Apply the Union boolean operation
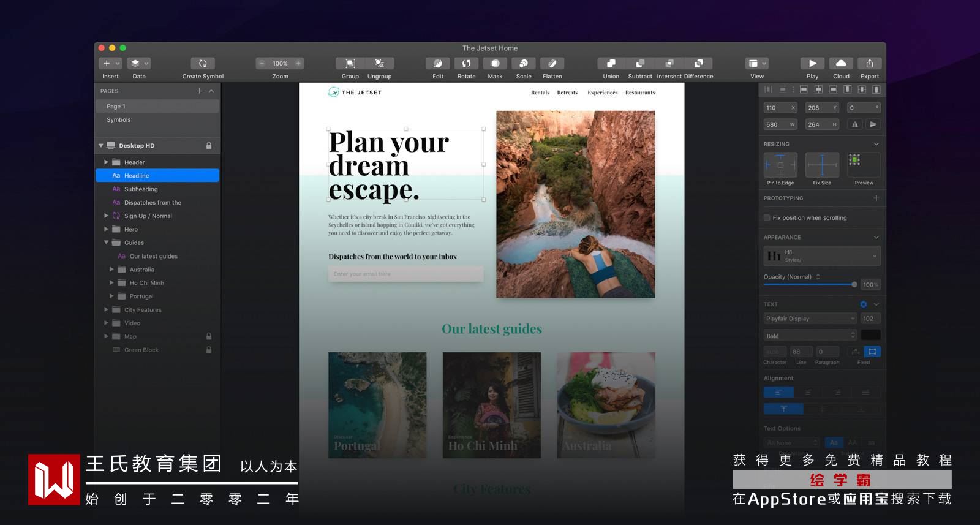The width and height of the screenshot is (980, 525). point(611,63)
